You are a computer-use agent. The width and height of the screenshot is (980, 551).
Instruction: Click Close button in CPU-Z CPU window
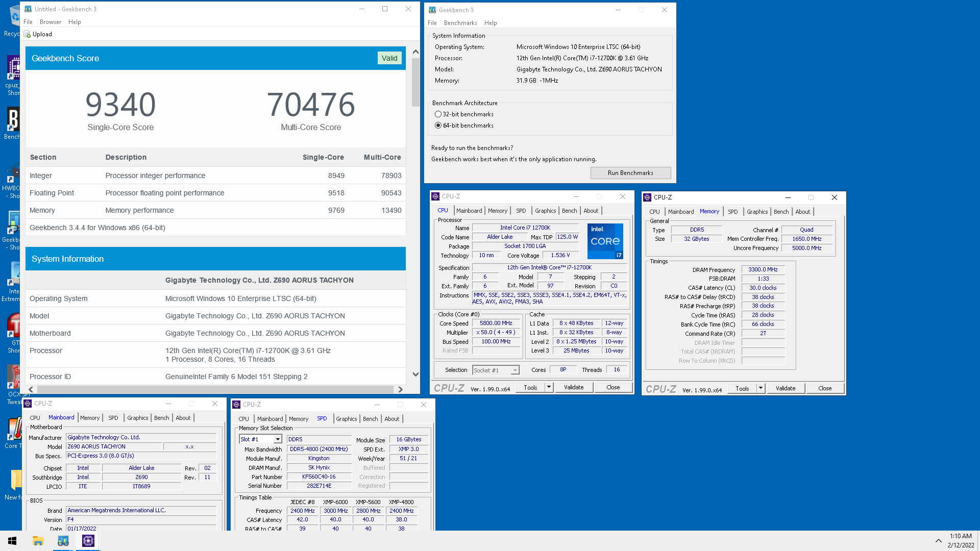tap(613, 387)
